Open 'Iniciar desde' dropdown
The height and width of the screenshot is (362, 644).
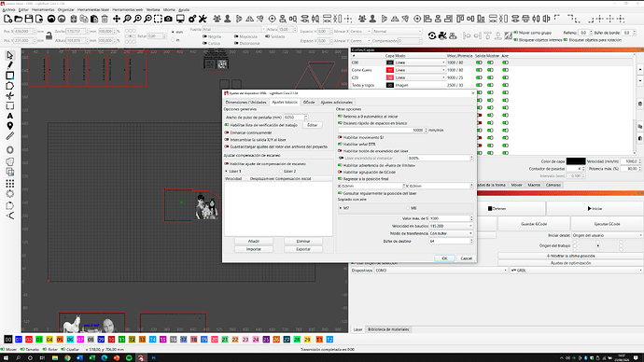pyautogui.click(x=607, y=235)
